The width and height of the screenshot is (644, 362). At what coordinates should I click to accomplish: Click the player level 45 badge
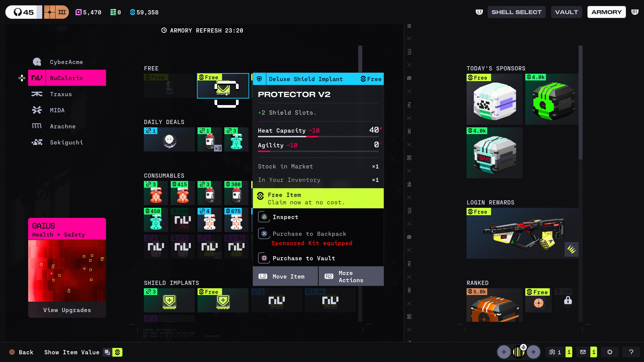click(x=23, y=12)
